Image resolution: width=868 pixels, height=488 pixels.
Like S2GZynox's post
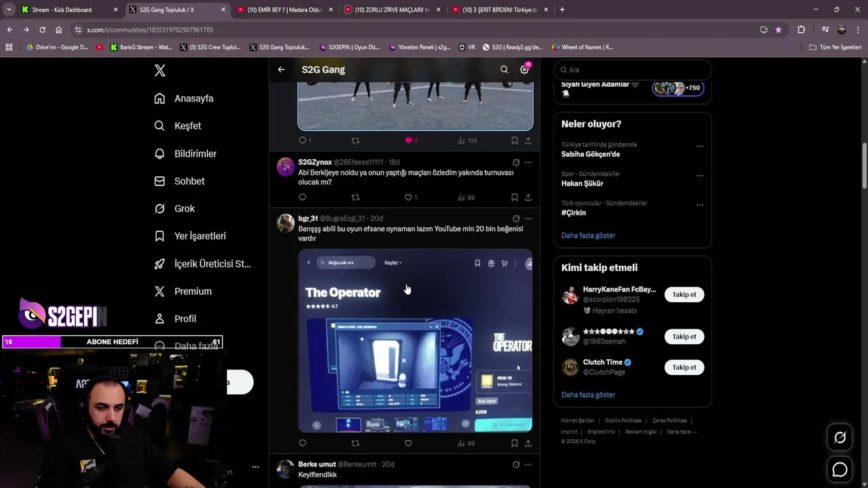tap(408, 197)
